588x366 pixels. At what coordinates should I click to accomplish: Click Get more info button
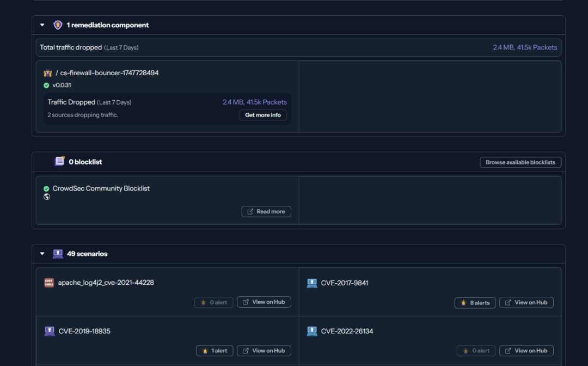(263, 115)
